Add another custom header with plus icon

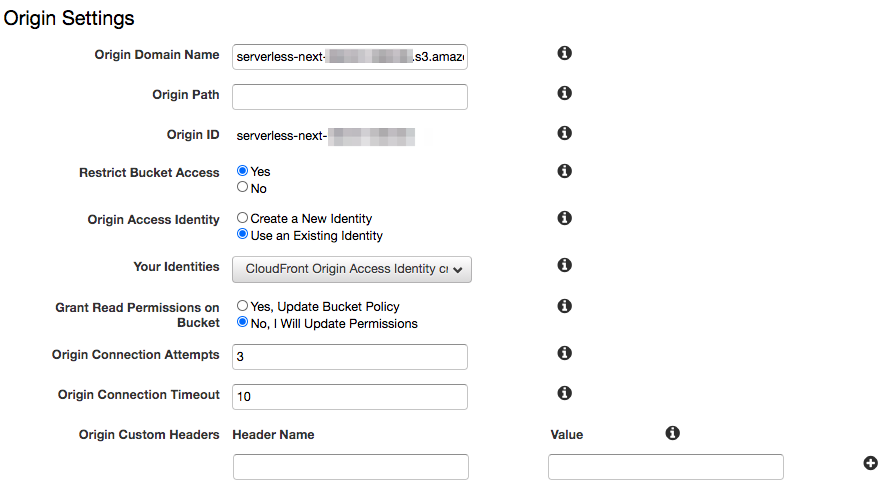tap(870, 463)
